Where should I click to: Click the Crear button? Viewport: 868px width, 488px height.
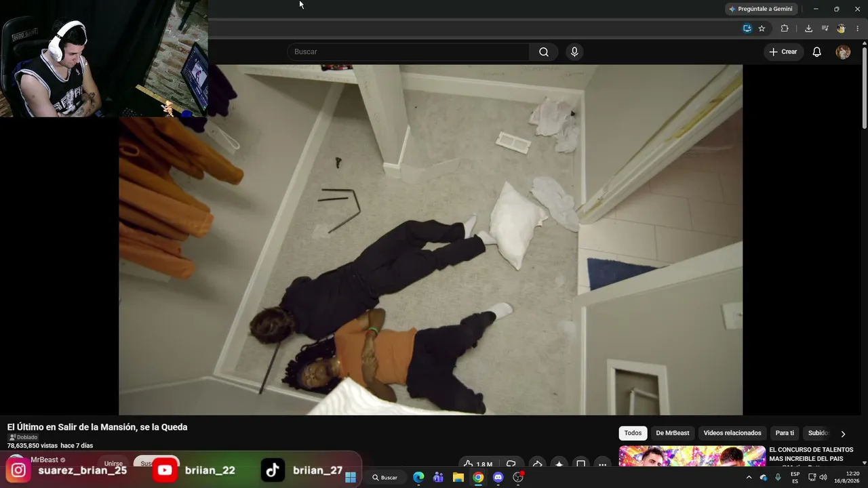pyautogui.click(x=783, y=52)
